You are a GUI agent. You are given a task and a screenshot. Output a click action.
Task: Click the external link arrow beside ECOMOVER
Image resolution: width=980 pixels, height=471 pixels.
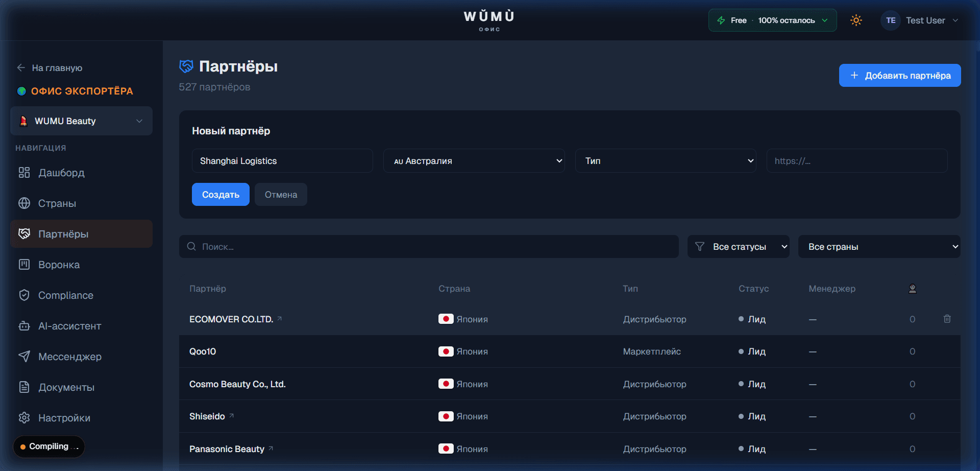[x=280, y=319]
